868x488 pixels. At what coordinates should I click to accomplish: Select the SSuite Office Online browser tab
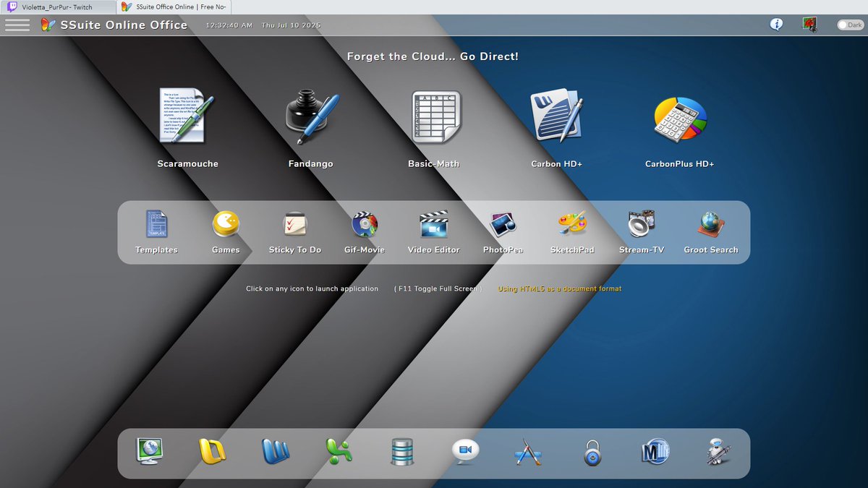(x=174, y=7)
